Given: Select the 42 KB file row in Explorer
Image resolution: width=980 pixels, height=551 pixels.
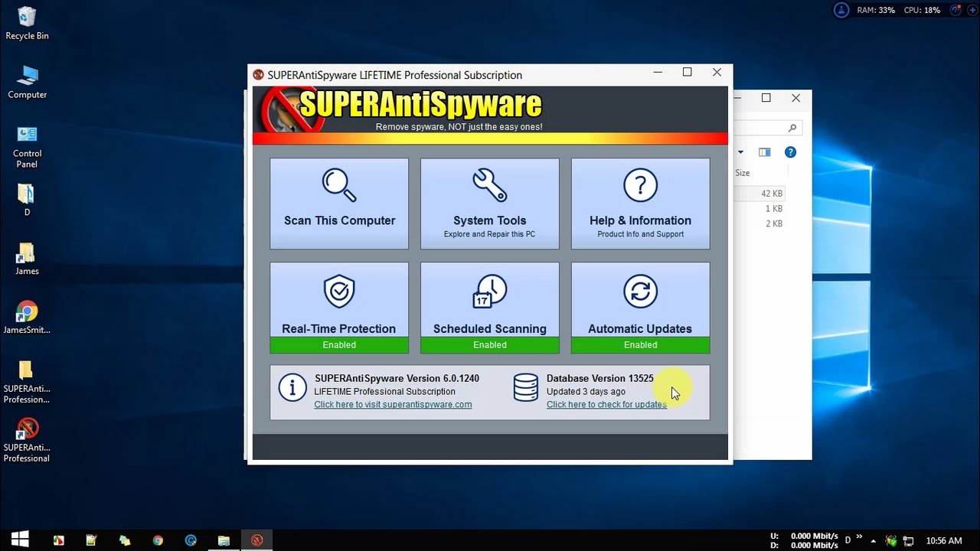Looking at the screenshot, I should [760, 194].
